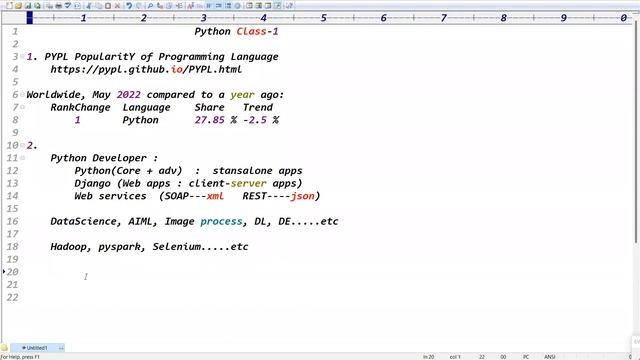Collapse the fold marker at line 10
This screenshot has height=360, width=640.
[x=22, y=145]
